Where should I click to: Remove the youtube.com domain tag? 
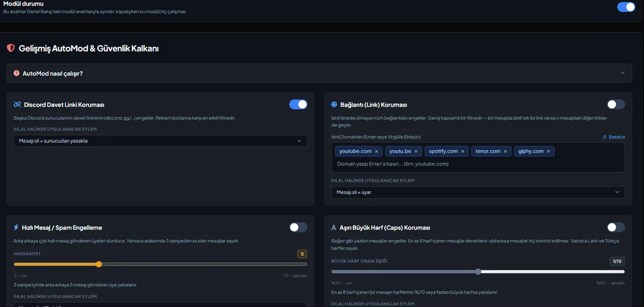[x=376, y=151]
